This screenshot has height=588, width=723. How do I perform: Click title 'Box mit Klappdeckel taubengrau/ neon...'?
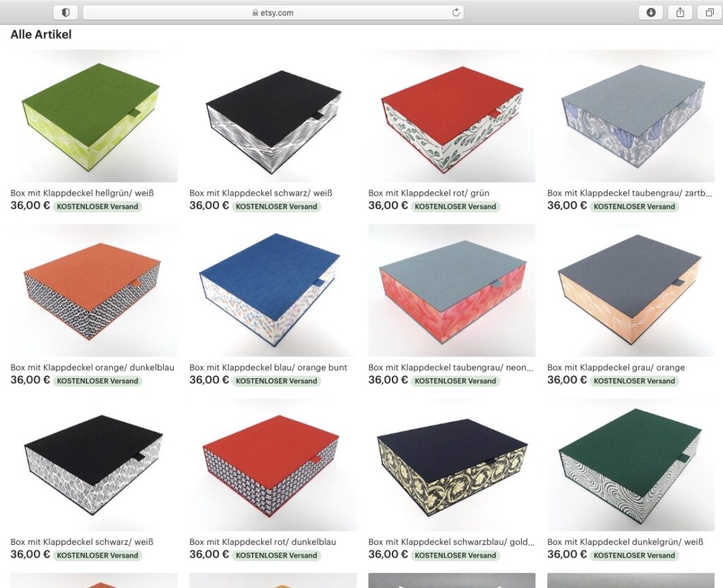click(x=450, y=368)
